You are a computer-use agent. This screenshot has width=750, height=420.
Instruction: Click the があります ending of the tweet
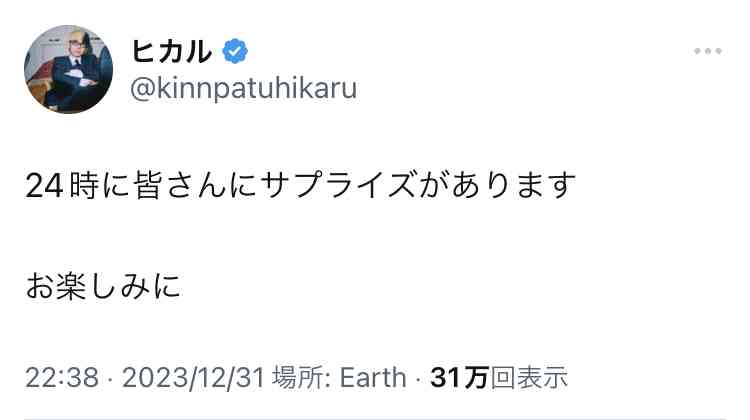point(496,185)
